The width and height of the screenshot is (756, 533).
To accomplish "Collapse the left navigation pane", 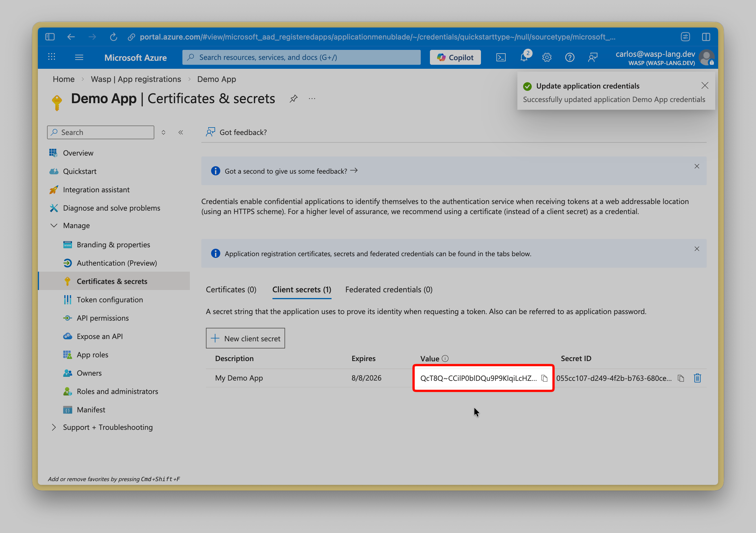I will 180,132.
